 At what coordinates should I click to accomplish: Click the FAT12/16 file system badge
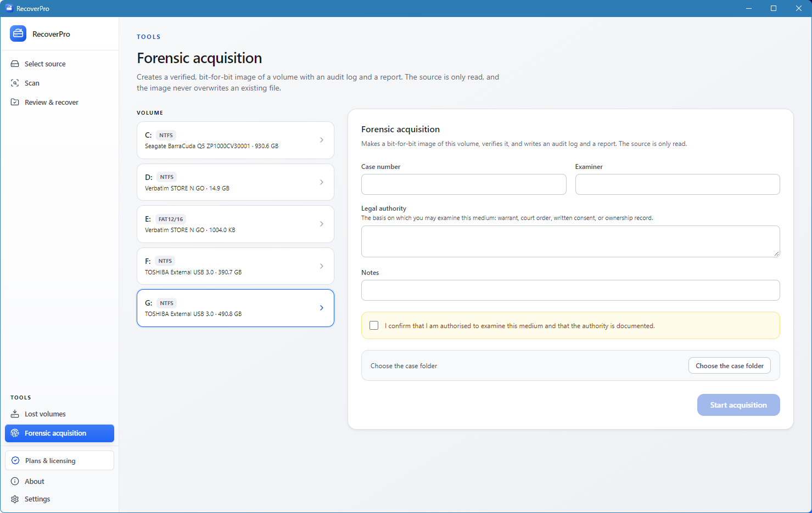coord(171,219)
